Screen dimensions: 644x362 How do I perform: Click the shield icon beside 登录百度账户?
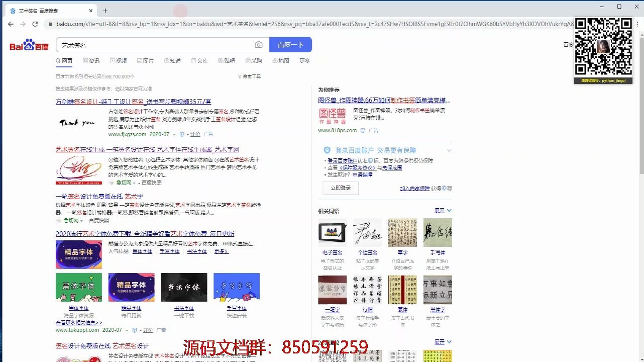click(x=327, y=150)
